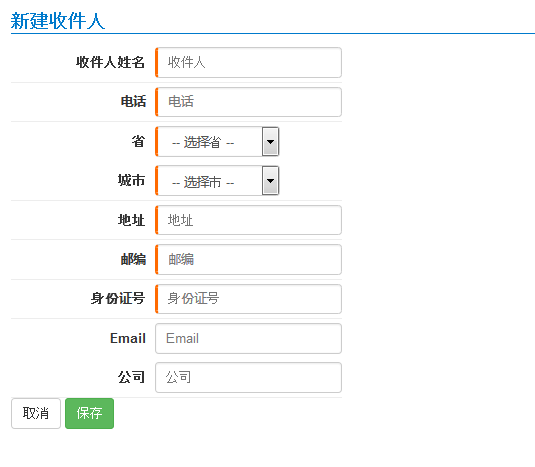This screenshot has width=535, height=467.
Task: Click the 收件人 name input field
Action: coord(248,62)
